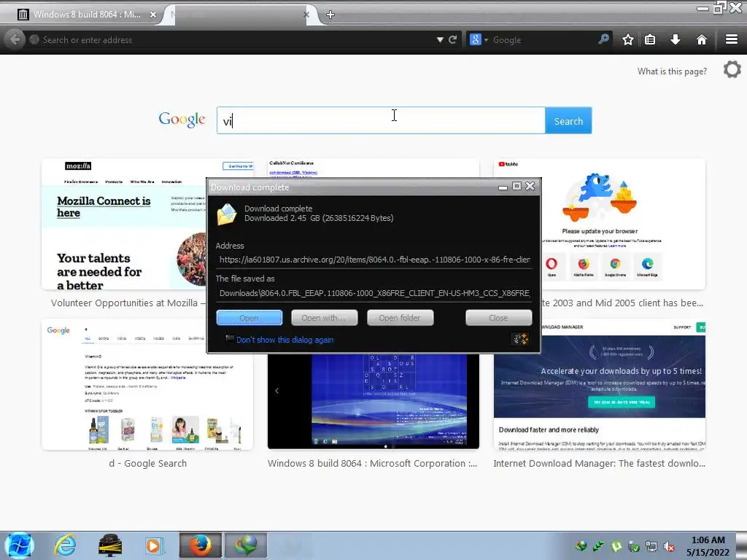Screen dimensions: 747x560
Task: Open Firefox hamburger menu
Action: tap(732, 39)
